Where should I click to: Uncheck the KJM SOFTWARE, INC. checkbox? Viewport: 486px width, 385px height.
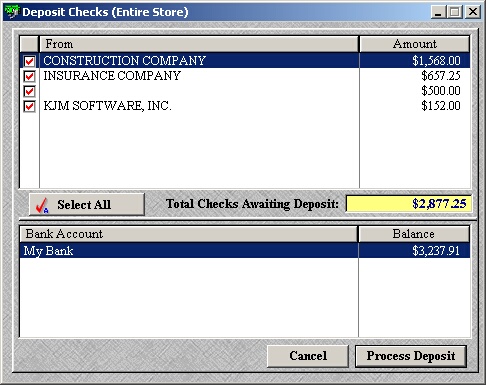[x=29, y=107]
